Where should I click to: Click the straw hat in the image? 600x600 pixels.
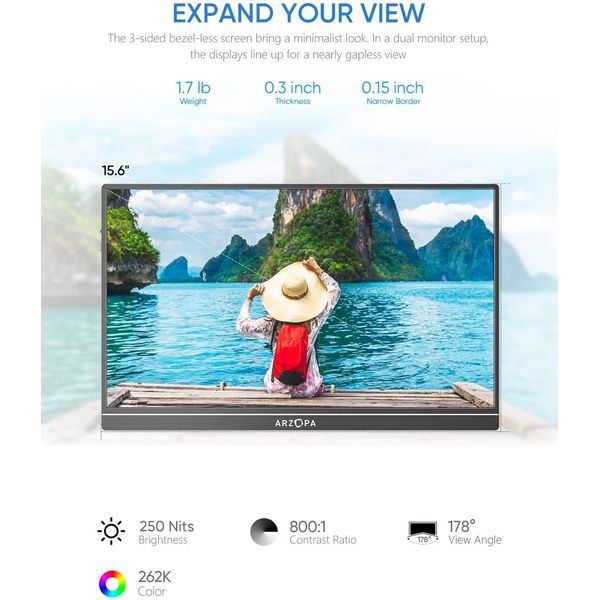click(294, 292)
